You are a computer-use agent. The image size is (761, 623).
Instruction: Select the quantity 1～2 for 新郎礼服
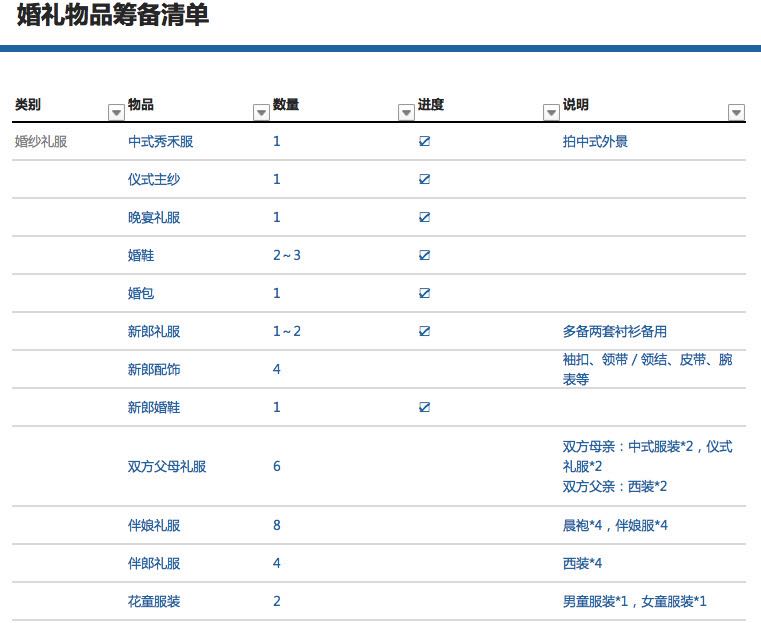(287, 331)
